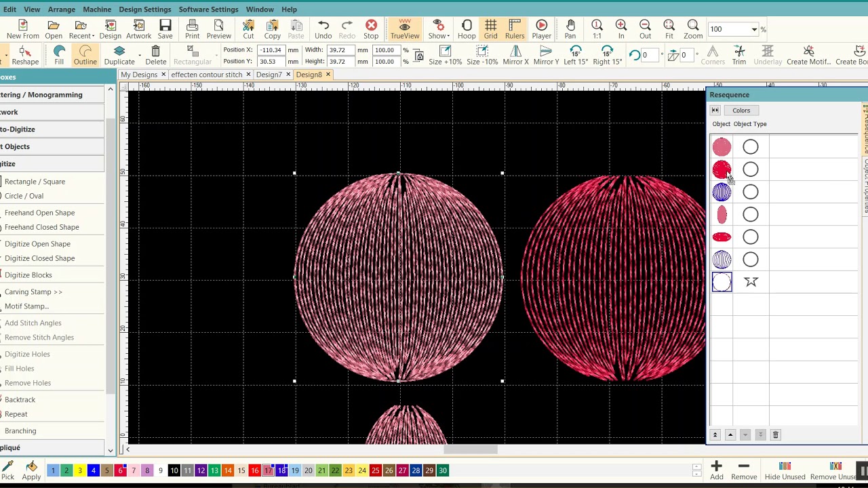This screenshot has width=868, height=488.
Task: Switch to effecten contour stitch tab
Action: [206, 75]
